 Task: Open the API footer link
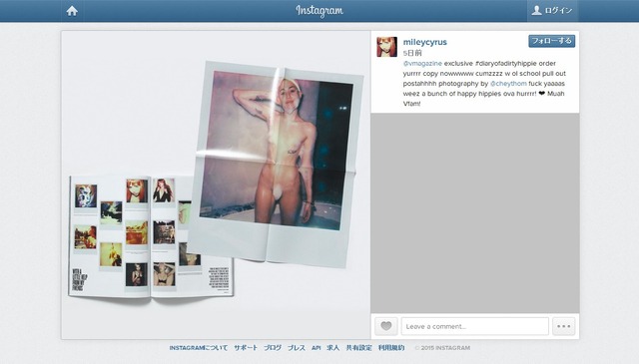coord(316,348)
